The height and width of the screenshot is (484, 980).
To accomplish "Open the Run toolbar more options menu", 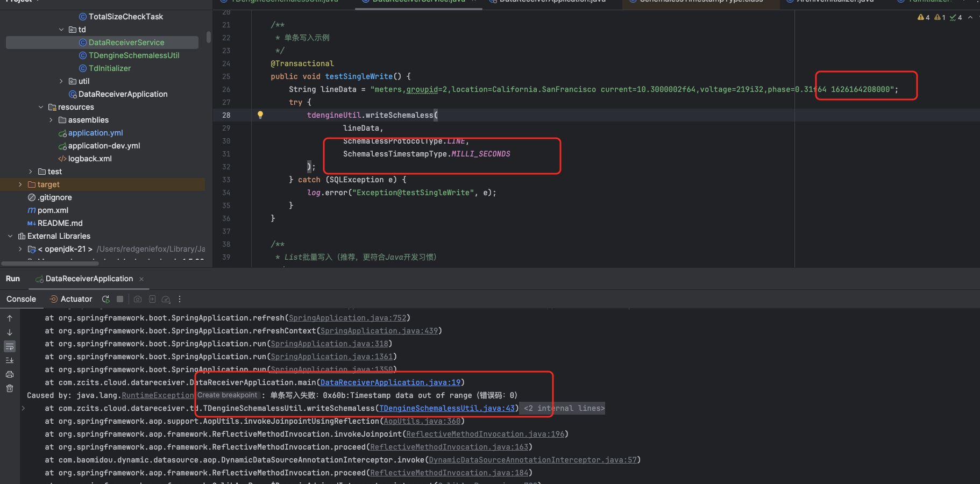I will [x=180, y=299].
